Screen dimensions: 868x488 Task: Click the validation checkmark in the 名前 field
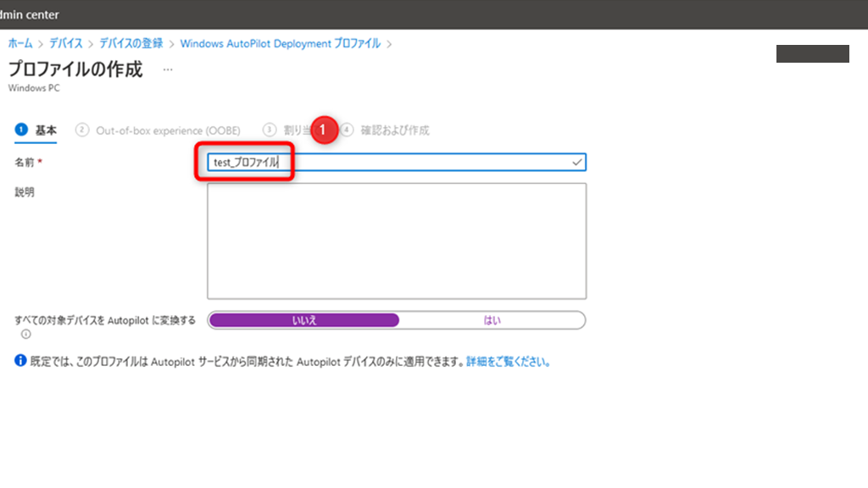(x=577, y=162)
